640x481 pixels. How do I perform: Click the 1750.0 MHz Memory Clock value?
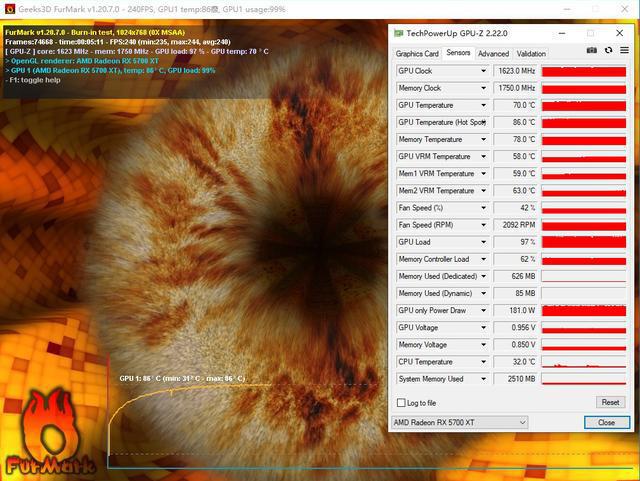click(515, 88)
